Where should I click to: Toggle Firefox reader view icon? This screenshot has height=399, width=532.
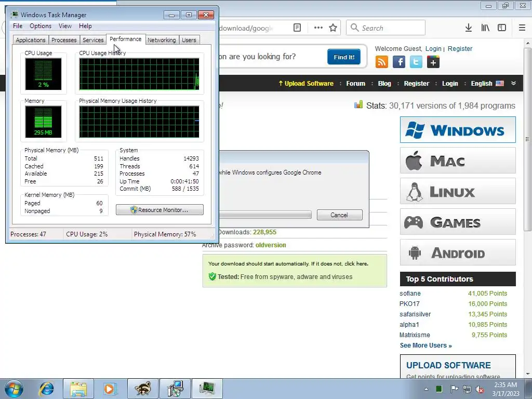(x=297, y=28)
